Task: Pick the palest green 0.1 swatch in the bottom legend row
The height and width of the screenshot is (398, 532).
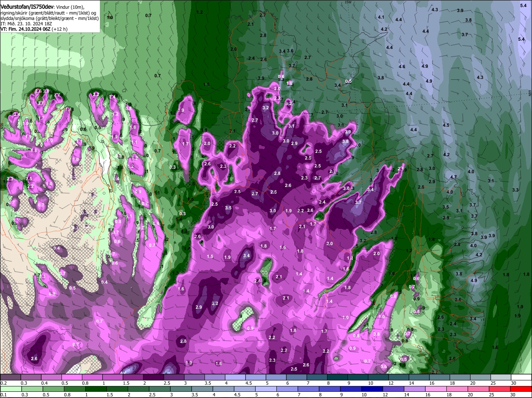Action: (10, 389)
